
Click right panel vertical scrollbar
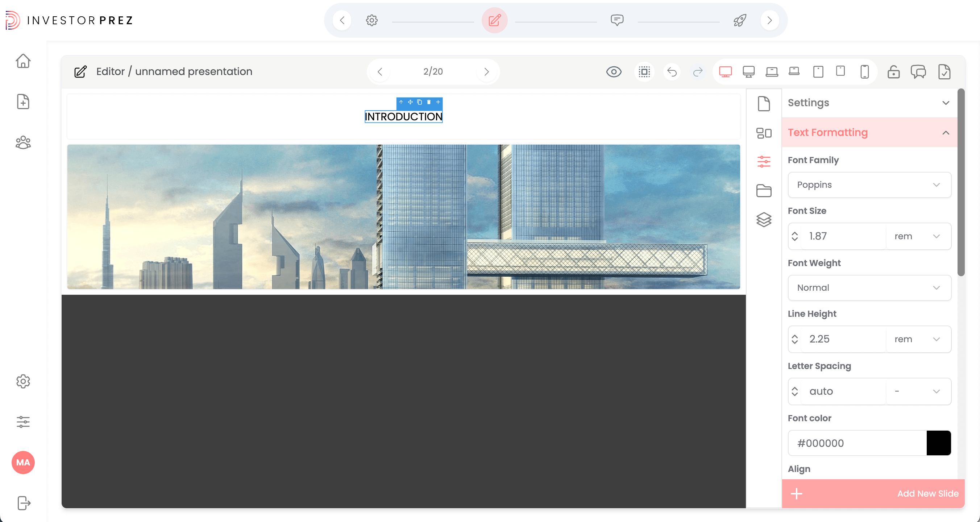961,183
